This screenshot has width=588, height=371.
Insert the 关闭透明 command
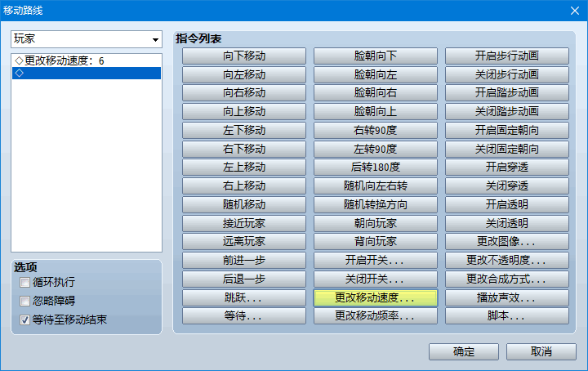(507, 223)
